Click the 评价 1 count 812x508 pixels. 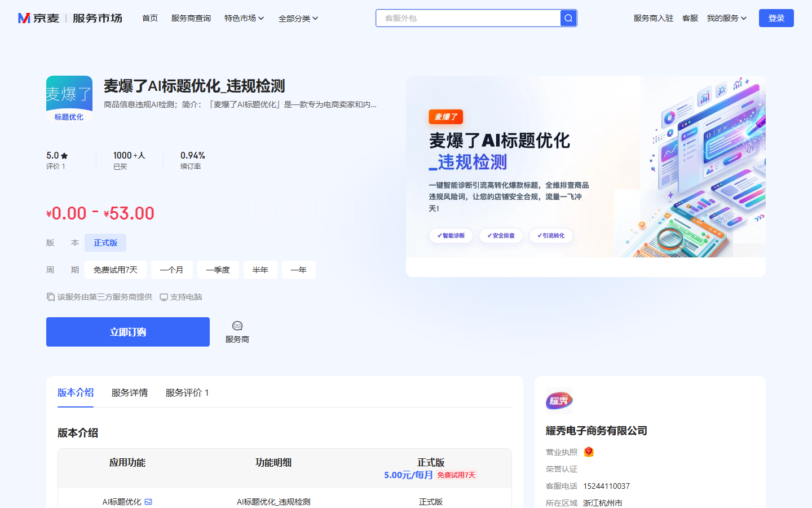tap(56, 167)
